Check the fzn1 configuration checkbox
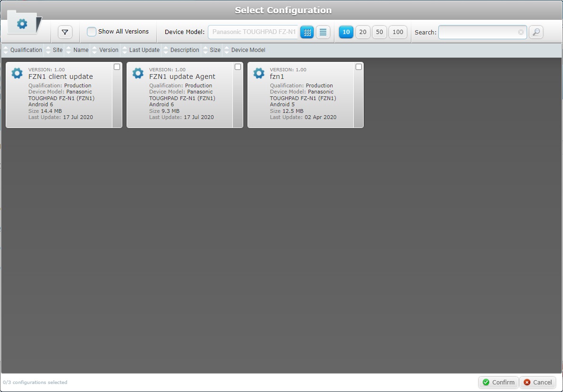Screen dimensions: 563x392 (358, 67)
